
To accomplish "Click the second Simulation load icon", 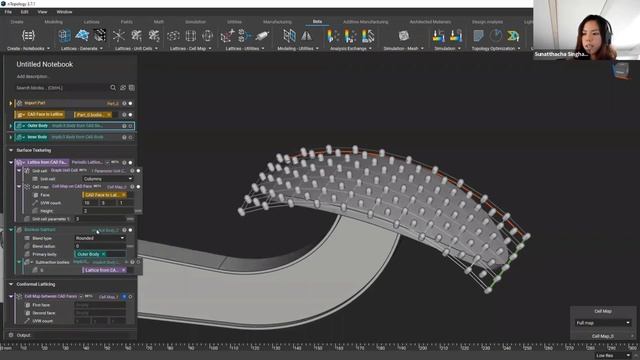I will coord(456,36).
